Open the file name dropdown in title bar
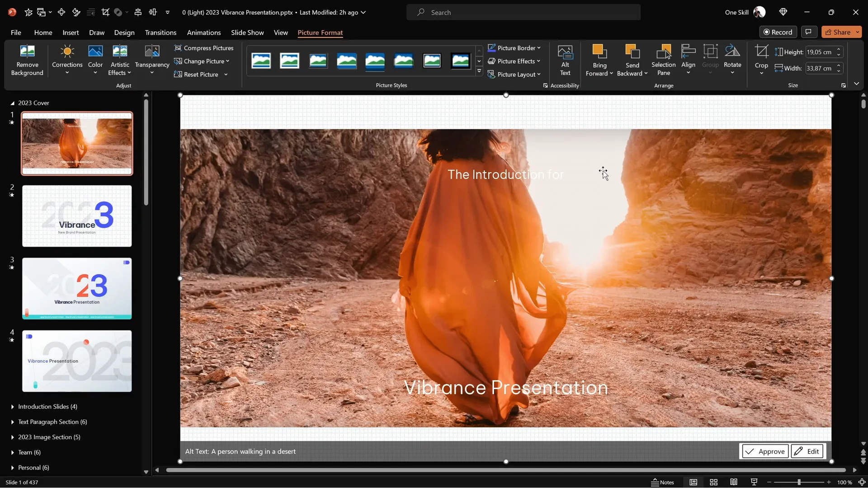Screen dimensions: 868x488 363,12
